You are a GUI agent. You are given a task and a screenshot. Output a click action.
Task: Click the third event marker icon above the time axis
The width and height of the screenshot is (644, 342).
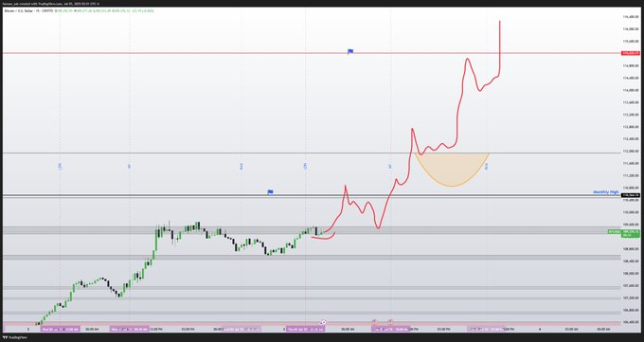click(x=390, y=322)
